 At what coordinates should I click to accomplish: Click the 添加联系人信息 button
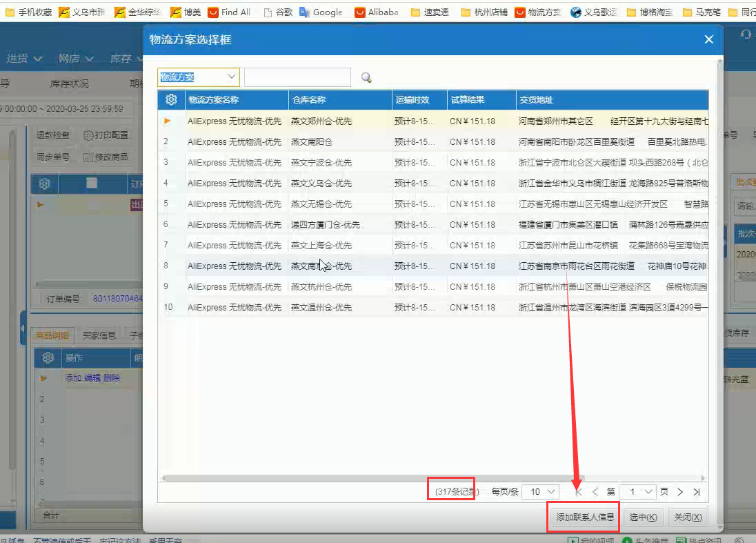click(x=585, y=517)
